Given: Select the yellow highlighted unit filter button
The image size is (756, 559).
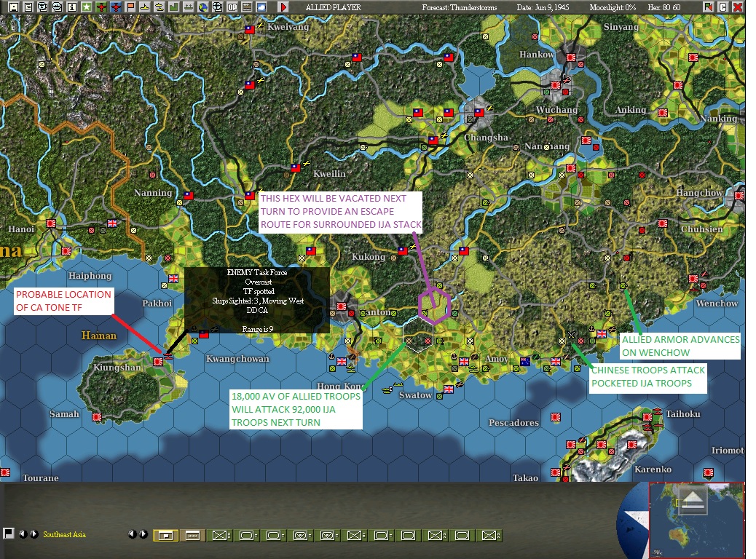Looking at the screenshot, I should (166, 536).
